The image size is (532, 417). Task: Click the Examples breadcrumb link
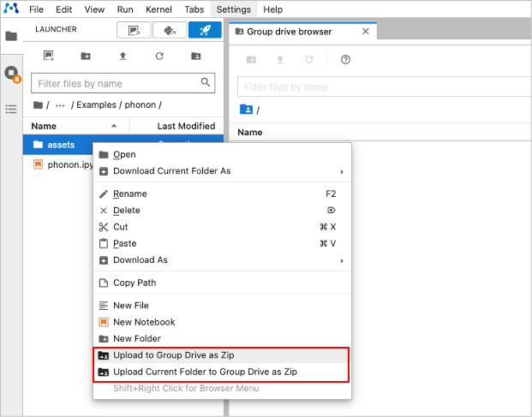pyautogui.click(x=96, y=105)
